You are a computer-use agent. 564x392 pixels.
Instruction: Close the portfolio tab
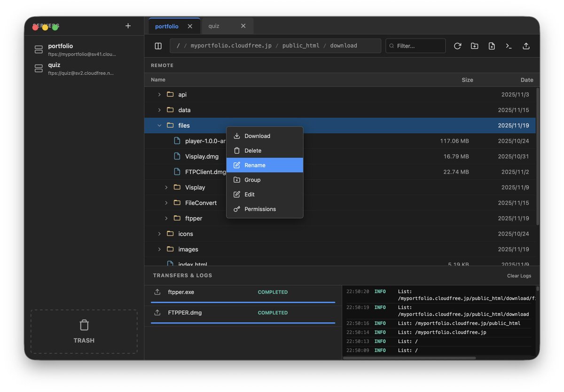coord(190,26)
